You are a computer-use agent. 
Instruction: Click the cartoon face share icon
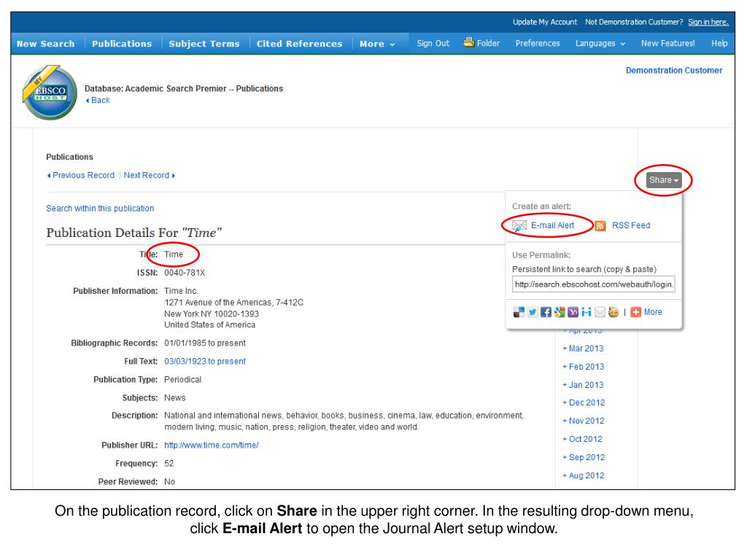tap(614, 312)
